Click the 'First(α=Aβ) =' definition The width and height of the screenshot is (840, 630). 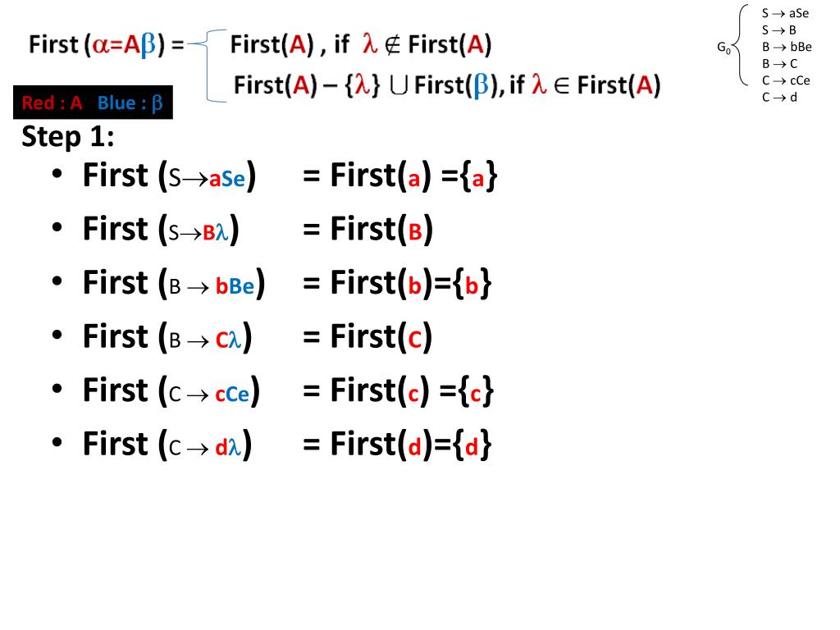pos(106,44)
